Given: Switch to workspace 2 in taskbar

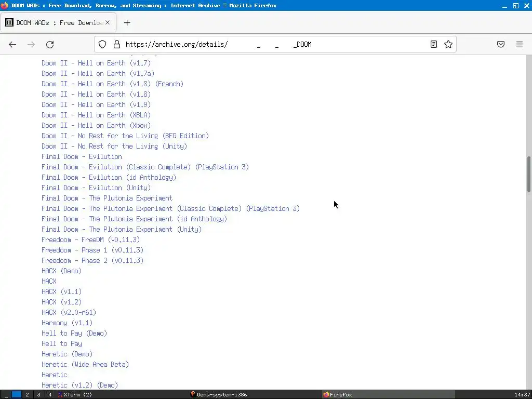Looking at the screenshot, I should (27, 395).
